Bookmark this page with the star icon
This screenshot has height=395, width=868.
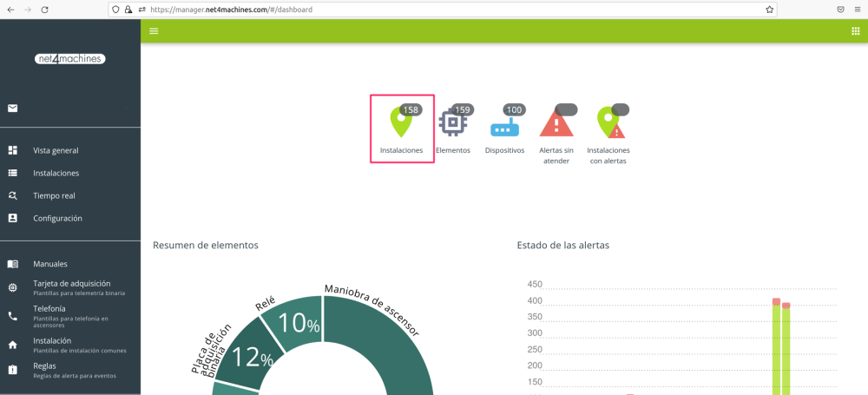[769, 10]
